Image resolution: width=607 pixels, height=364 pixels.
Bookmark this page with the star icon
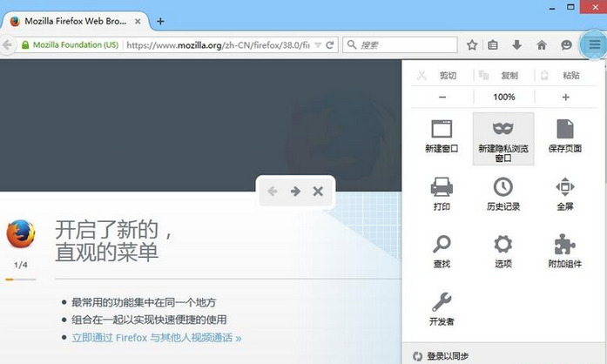point(471,45)
